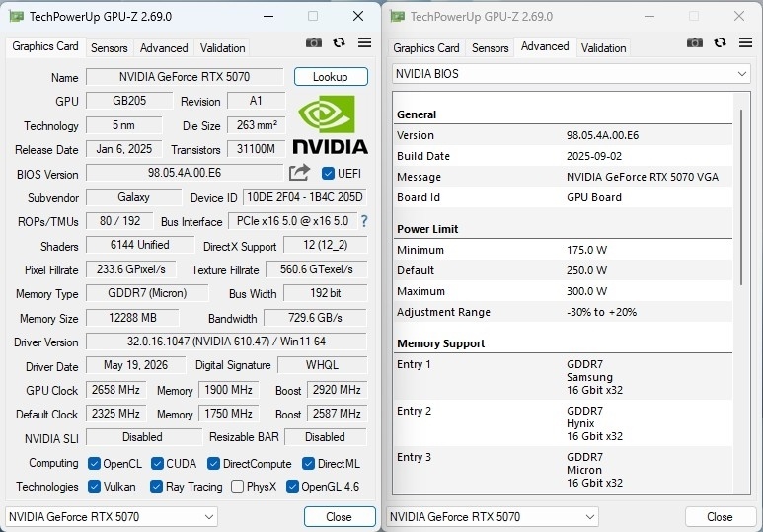Click Entry 1 Samsung memory support row

pos(563,377)
